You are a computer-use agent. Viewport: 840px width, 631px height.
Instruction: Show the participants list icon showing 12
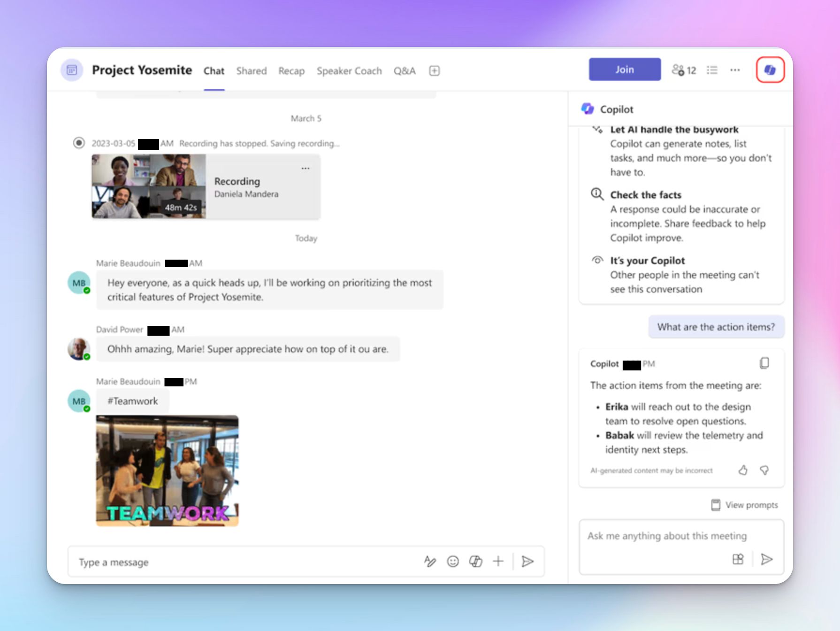click(683, 69)
